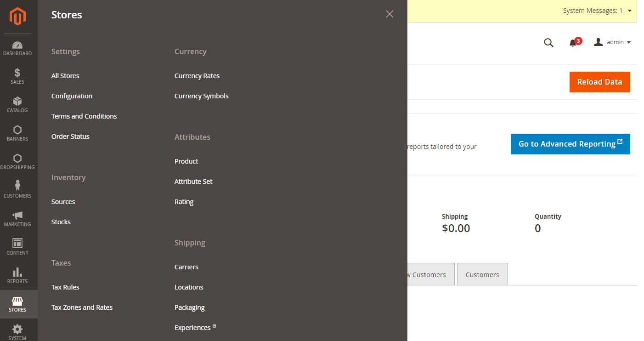Open the Currency Rates page
This screenshot has height=341, width=644.
(x=197, y=75)
